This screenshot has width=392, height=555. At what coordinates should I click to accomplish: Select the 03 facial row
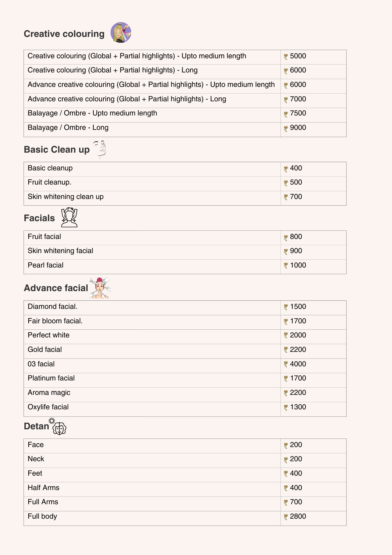41,364
